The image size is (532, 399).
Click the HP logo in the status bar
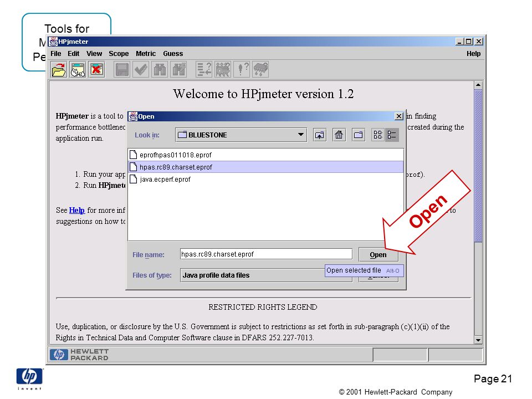pos(59,355)
